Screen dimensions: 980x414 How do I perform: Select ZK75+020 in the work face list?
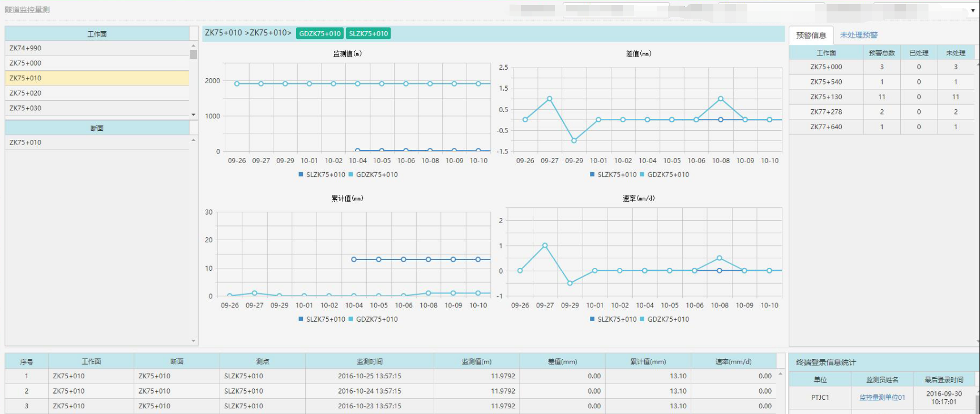click(97, 93)
